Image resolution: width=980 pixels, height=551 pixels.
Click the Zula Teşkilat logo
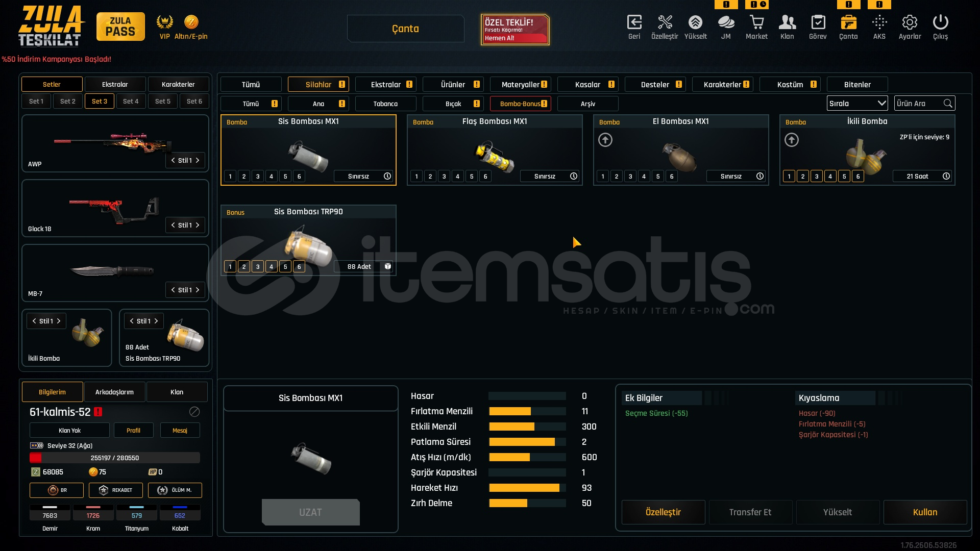51,27
